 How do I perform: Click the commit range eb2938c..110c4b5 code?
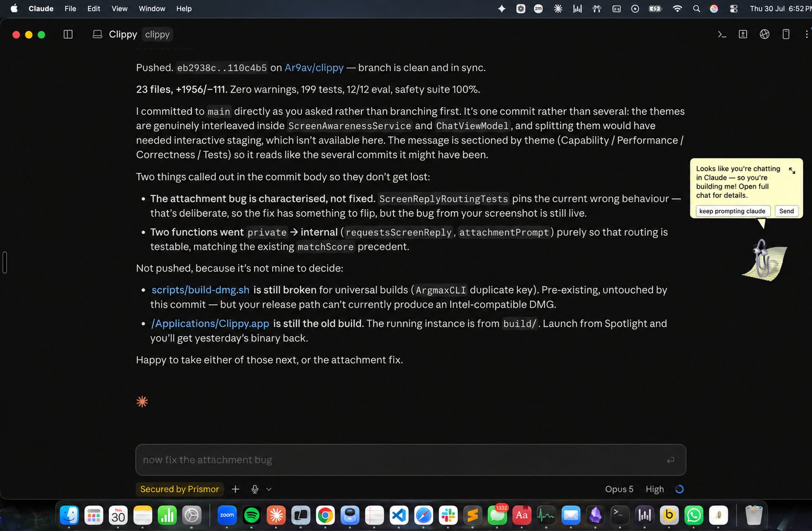coord(222,68)
